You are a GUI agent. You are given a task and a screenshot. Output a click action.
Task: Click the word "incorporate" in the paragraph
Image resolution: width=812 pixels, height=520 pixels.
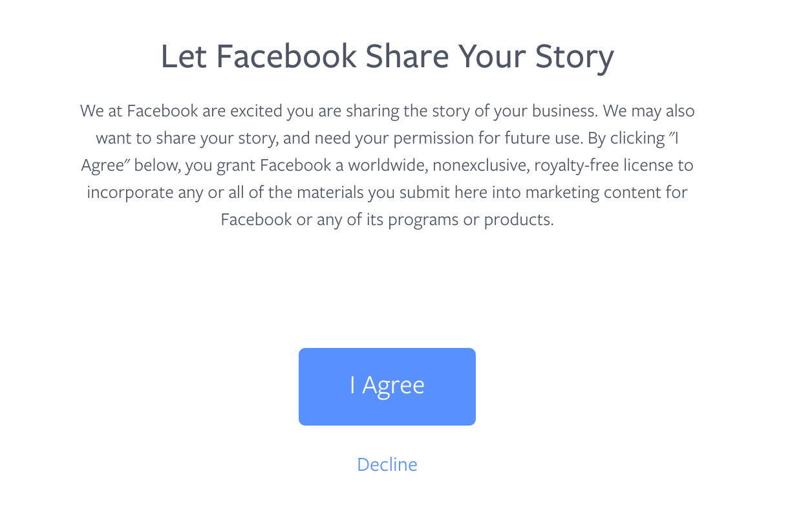click(x=130, y=192)
